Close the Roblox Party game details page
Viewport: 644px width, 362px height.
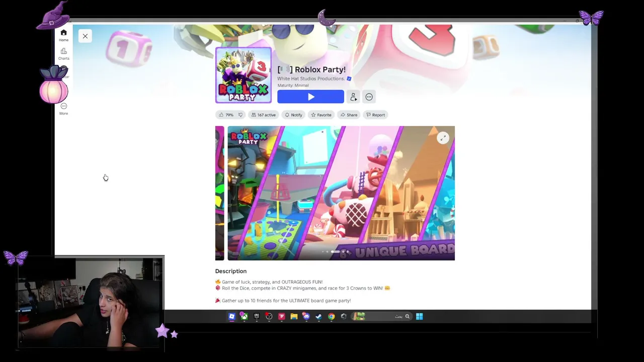pyautogui.click(x=85, y=36)
